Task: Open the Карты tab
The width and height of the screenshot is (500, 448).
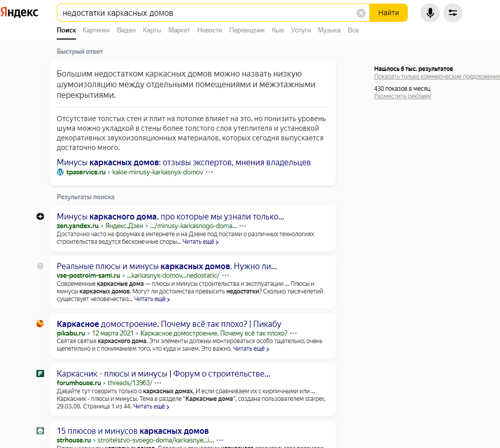Action: point(152,30)
